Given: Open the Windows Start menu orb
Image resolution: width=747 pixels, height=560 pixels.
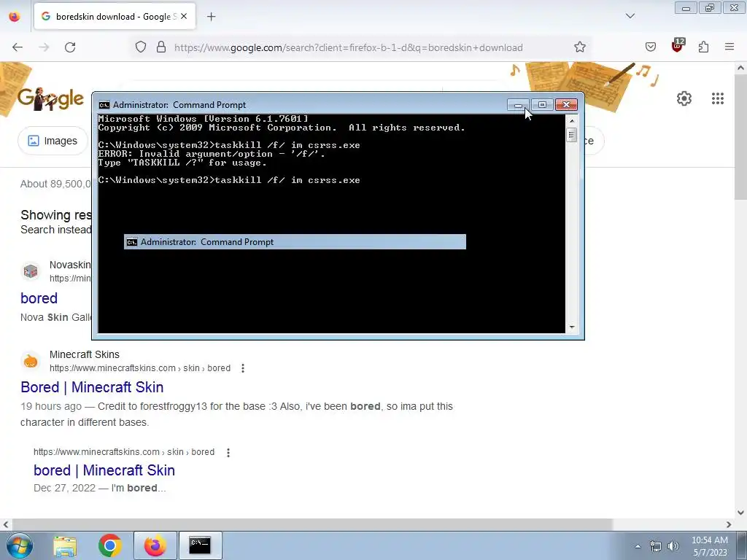Looking at the screenshot, I should pos(20,545).
